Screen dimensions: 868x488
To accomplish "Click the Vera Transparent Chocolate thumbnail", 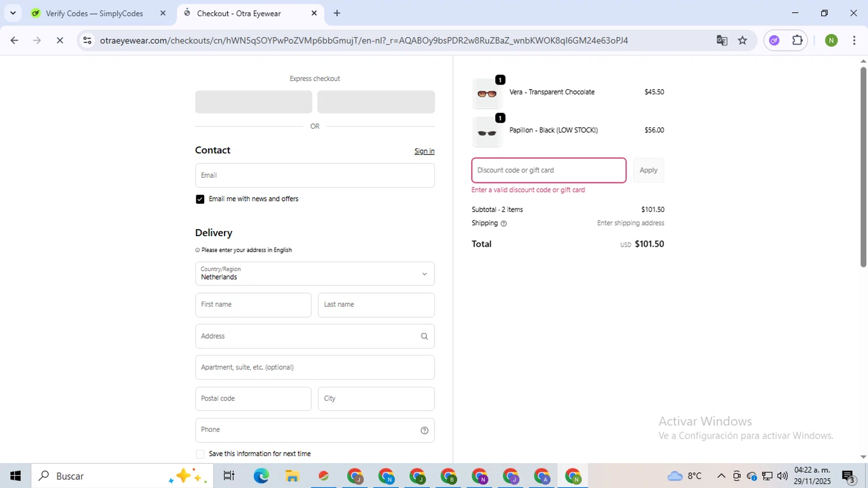I will point(487,94).
